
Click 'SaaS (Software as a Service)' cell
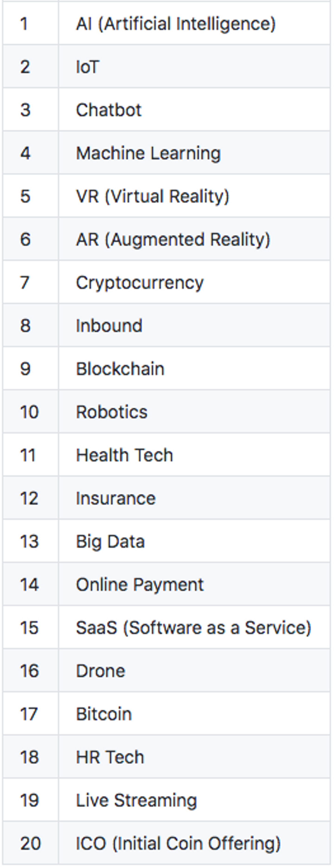[193, 628]
